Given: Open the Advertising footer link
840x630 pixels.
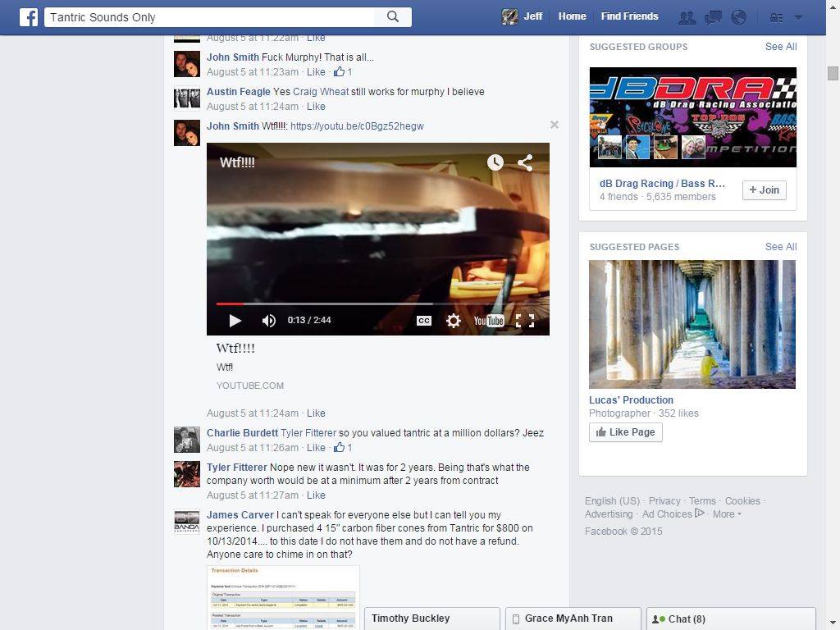Looking at the screenshot, I should 609,514.
